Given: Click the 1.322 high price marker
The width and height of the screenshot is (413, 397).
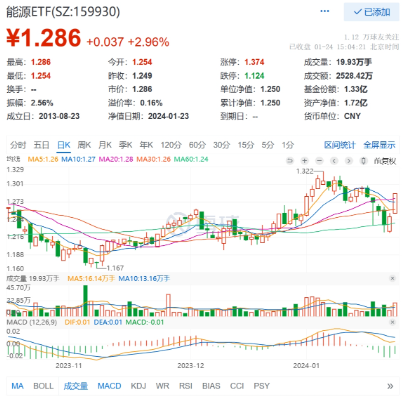Looking at the screenshot, I should (305, 171).
